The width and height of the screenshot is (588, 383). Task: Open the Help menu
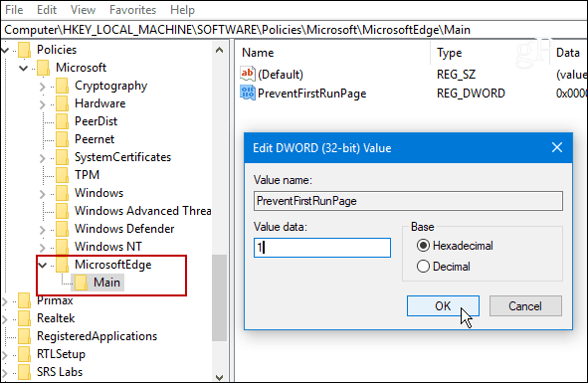point(182,9)
